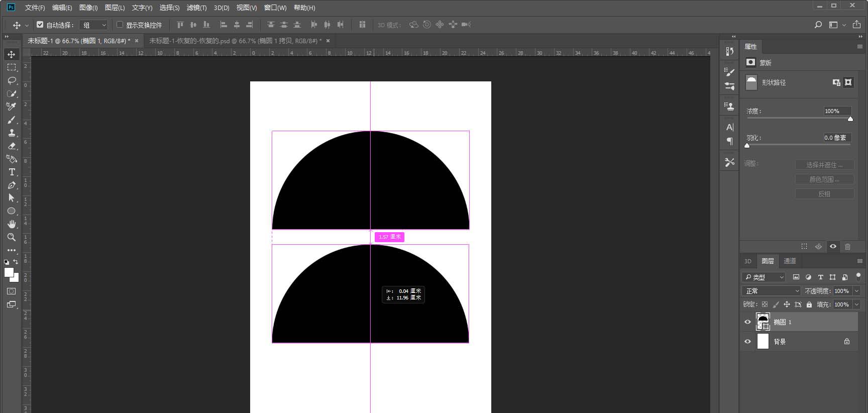Select the Hand tool
Image resolution: width=868 pixels, height=413 pixels.
click(11, 224)
